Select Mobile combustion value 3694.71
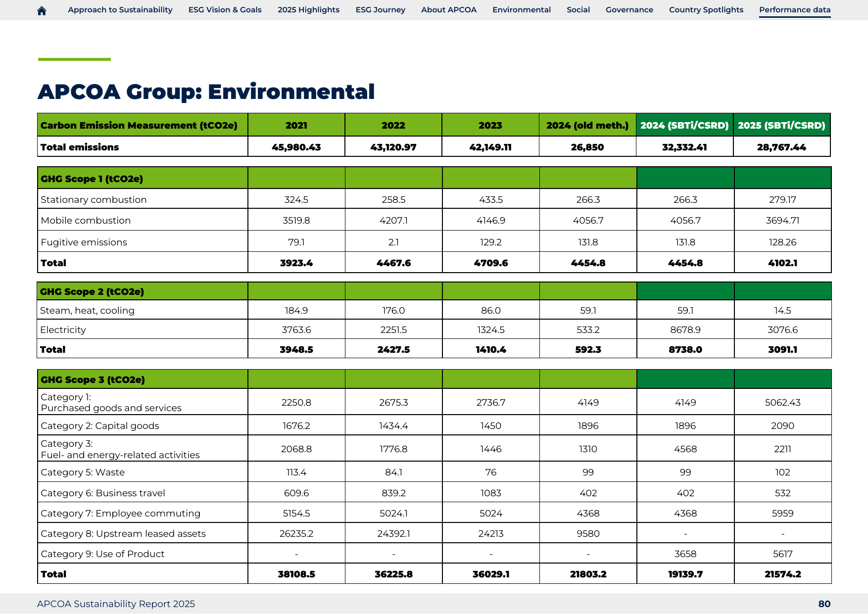 782,220
